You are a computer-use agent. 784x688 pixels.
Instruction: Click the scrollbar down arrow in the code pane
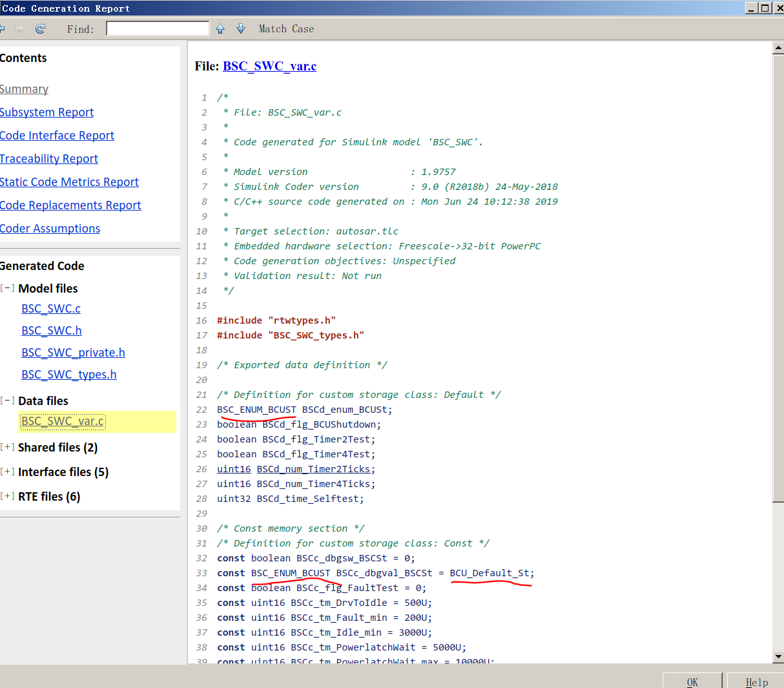(778, 656)
